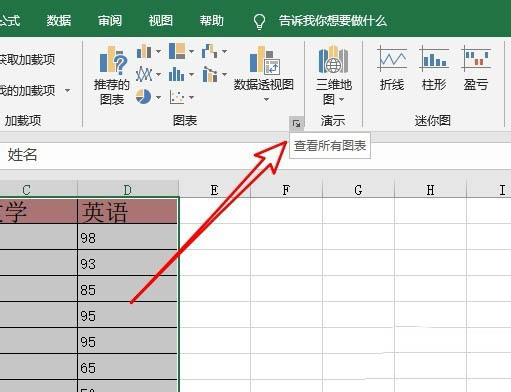511x392 pixels.
Task: Select column F header
Action: pos(286,190)
